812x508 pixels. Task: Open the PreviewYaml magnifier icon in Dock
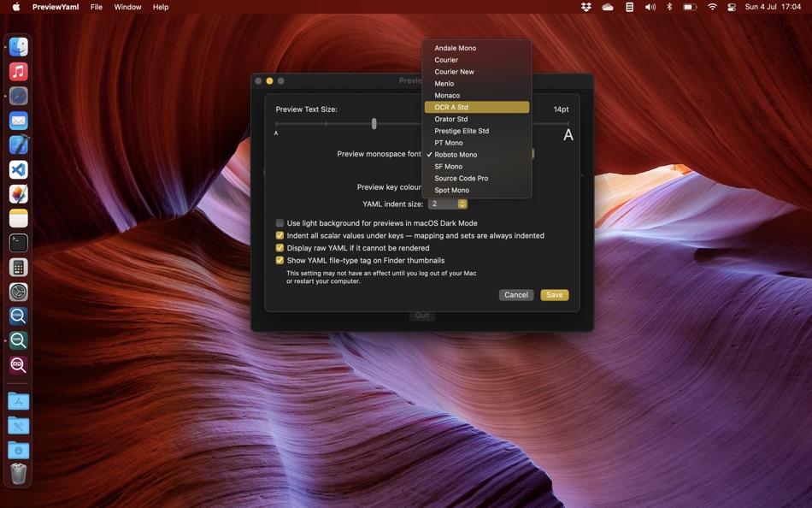pyautogui.click(x=19, y=340)
